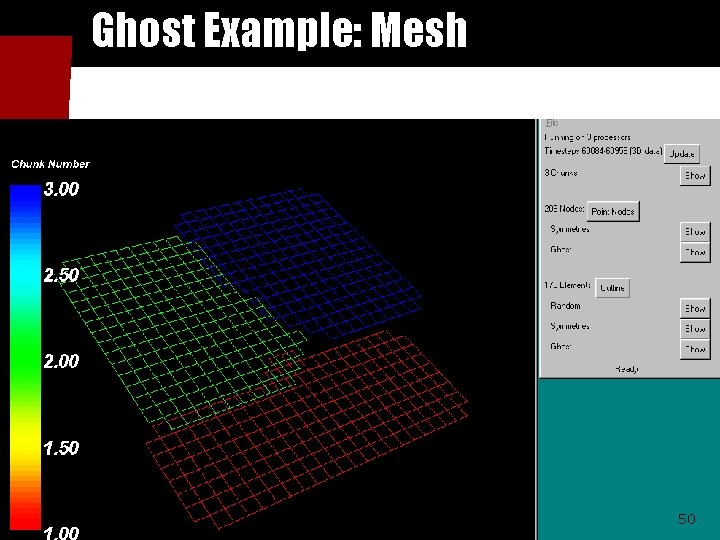Click the Timesteps status text
This screenshot has height=540, width=720.
tap(603, 151)
